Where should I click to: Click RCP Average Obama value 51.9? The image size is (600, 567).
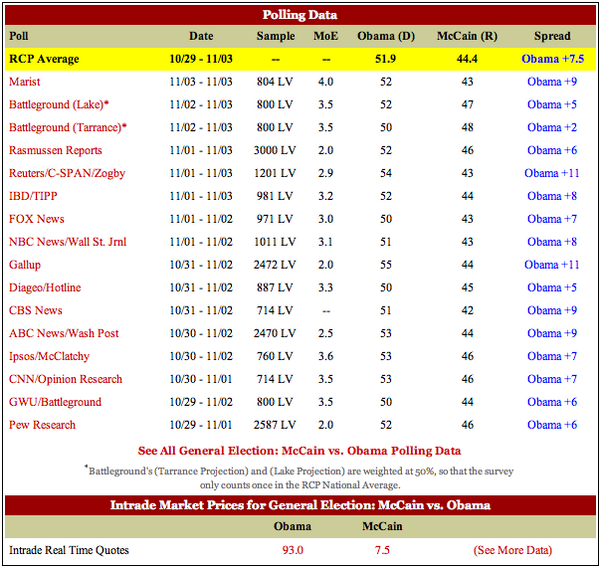[x=386, y=59]
